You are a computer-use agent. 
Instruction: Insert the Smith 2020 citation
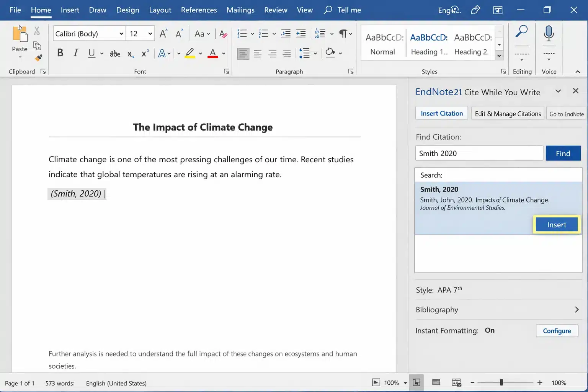[556, 224]
